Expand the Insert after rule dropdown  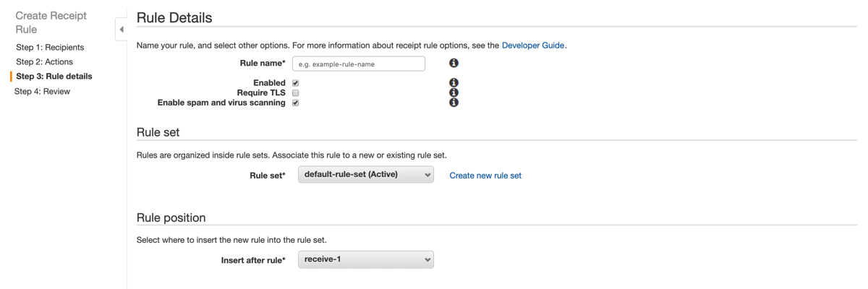(x=365, y=259)
